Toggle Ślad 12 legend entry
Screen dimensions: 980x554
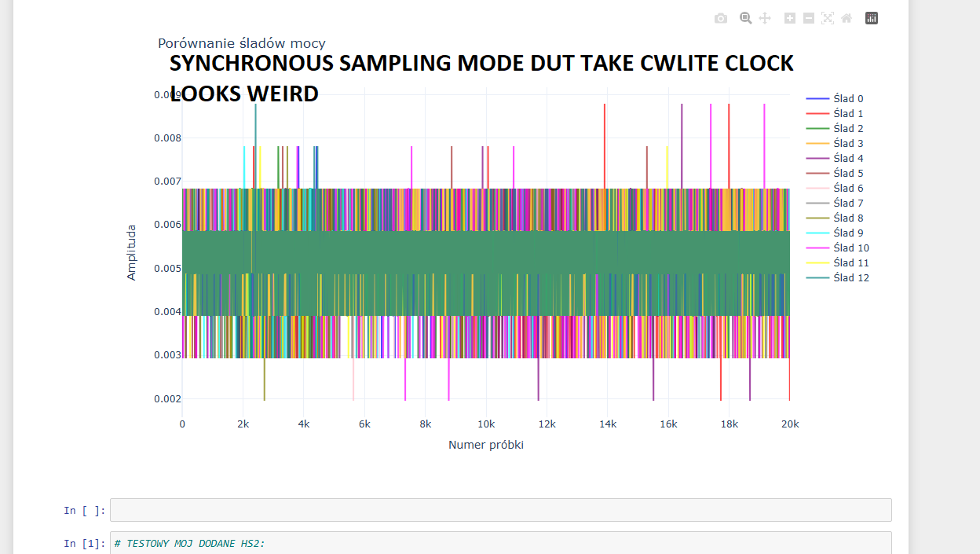click(850, 278)
